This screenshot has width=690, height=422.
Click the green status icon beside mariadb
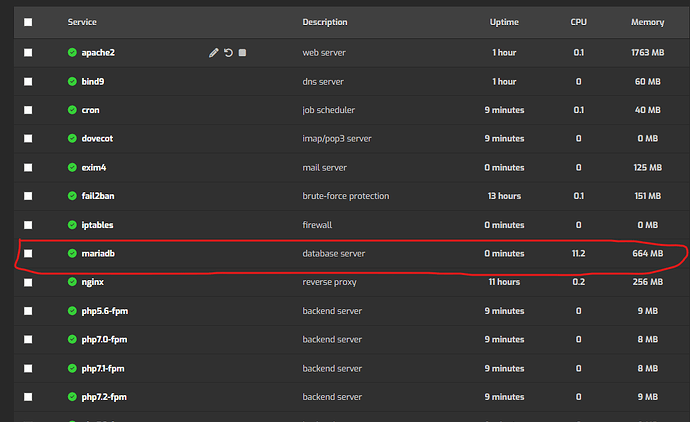(x=72, y=253)
